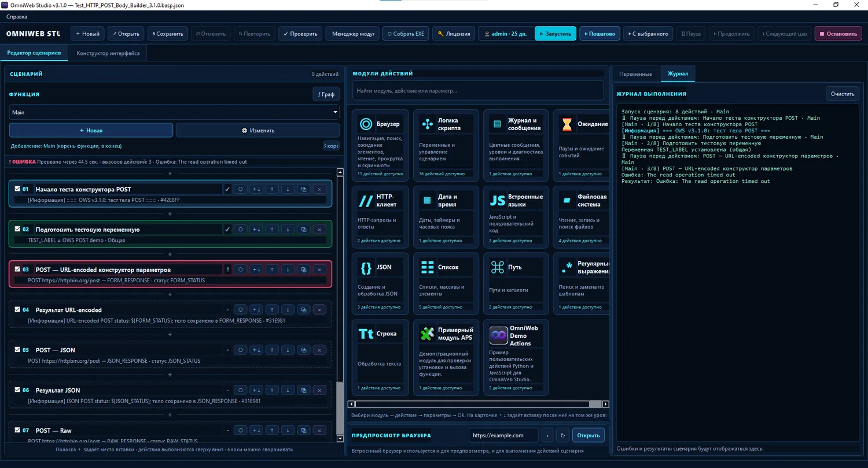
Task: Open the Лицензия toolbar button
Action: click(454, 34)
